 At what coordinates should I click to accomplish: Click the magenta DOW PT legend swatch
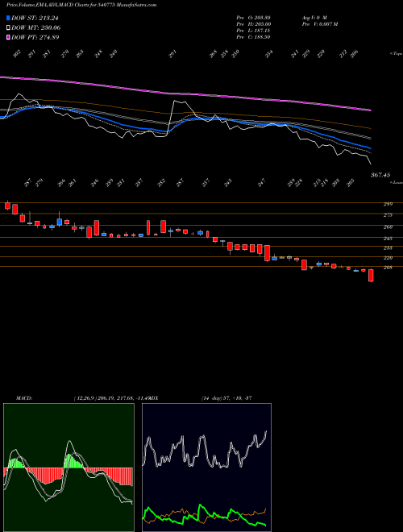click(8, 37)
